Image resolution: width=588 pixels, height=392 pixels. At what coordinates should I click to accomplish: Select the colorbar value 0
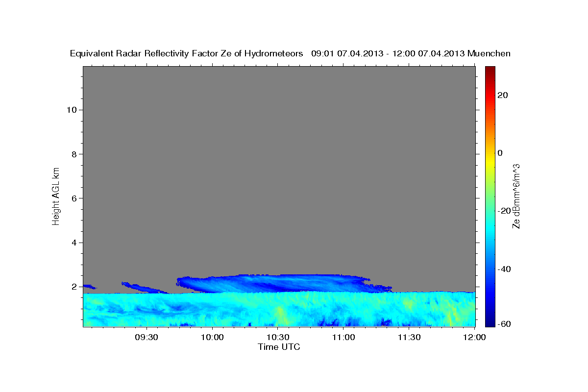(x=500, y=153)
